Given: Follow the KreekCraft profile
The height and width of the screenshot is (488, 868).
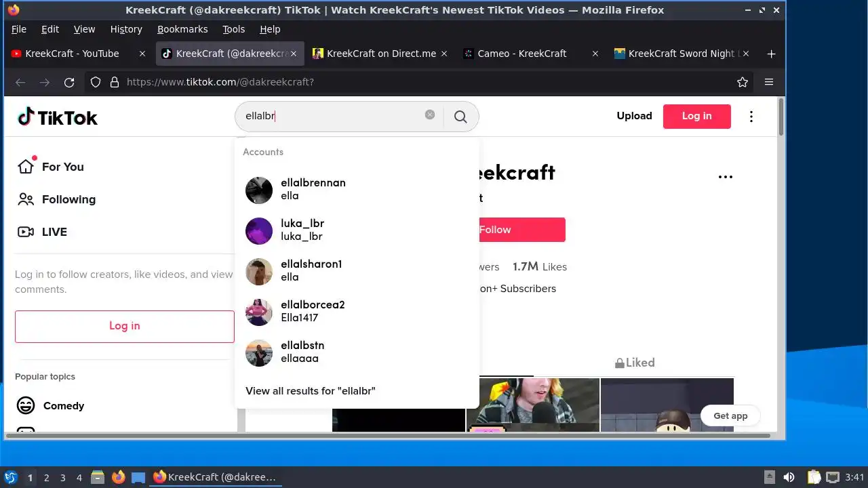Looking at the screenshot, I should click(x=522, y=230).
